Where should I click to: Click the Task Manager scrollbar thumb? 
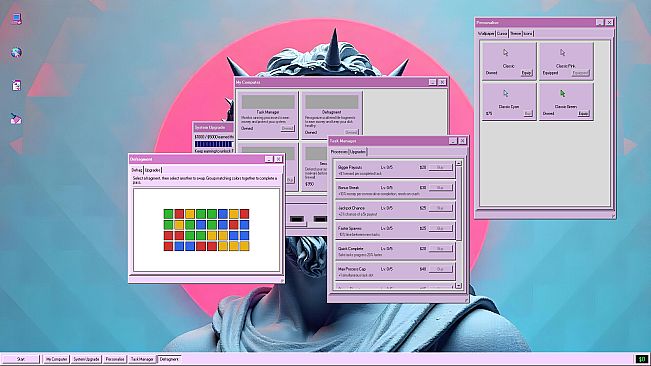click(459, 203)
